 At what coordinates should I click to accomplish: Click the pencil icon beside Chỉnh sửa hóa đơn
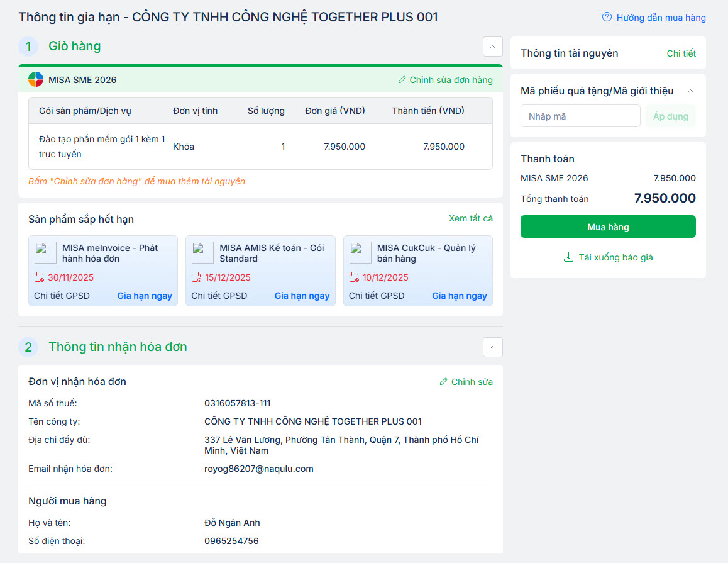click(444, 382)
